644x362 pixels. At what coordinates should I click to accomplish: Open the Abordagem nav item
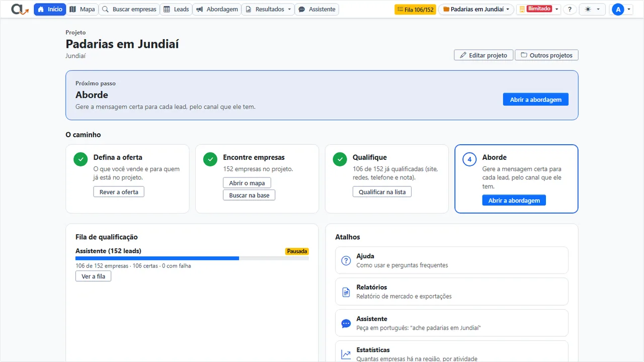[217, 9]
